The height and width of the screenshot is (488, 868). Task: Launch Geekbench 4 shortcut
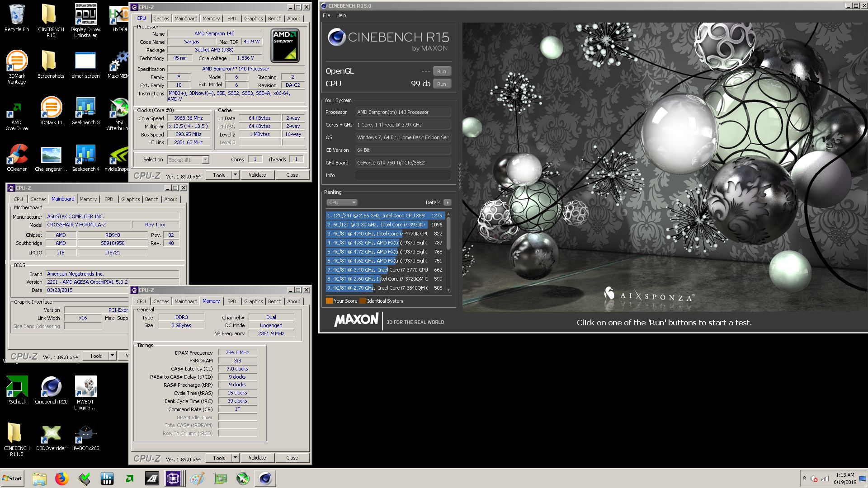pos(85,157)
